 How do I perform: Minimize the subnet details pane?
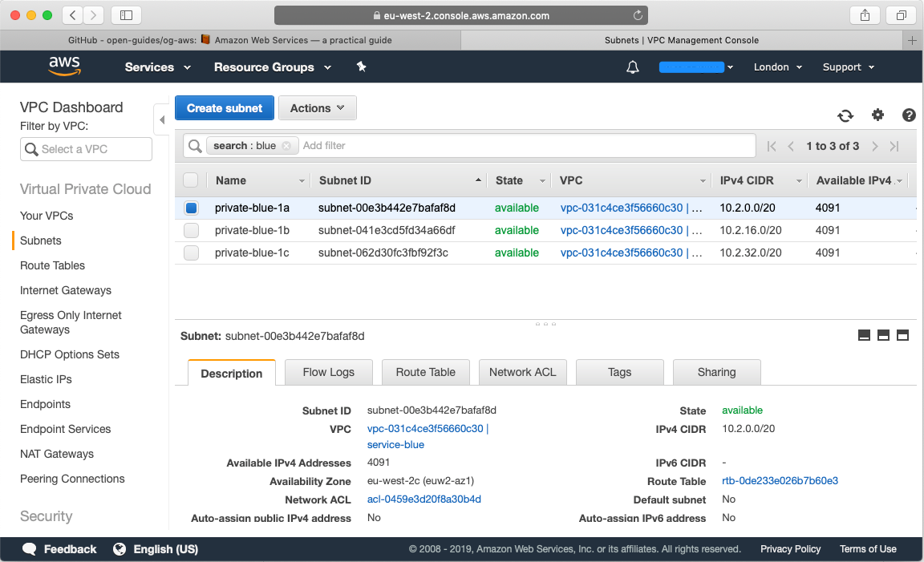click(x=864, y=335)
